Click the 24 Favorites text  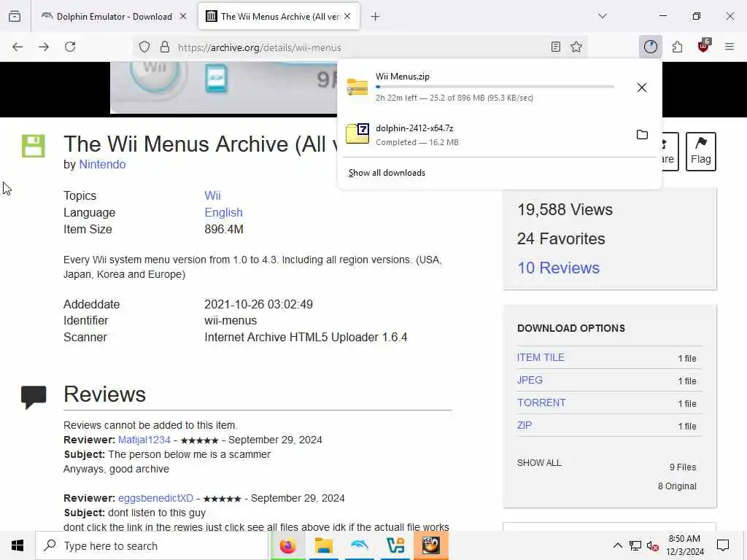click(x=561, y=238)
